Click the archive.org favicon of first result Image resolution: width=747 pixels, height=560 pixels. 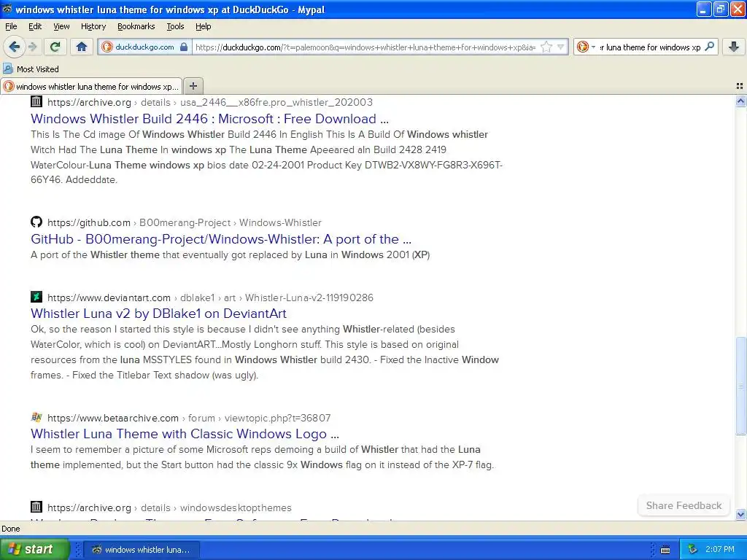point(36,101)
